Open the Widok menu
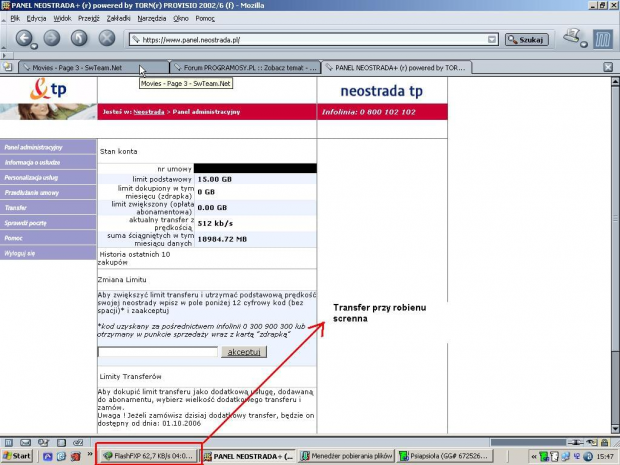The width and height of the screenshot is (620, 465). click(x=62, y=18)
